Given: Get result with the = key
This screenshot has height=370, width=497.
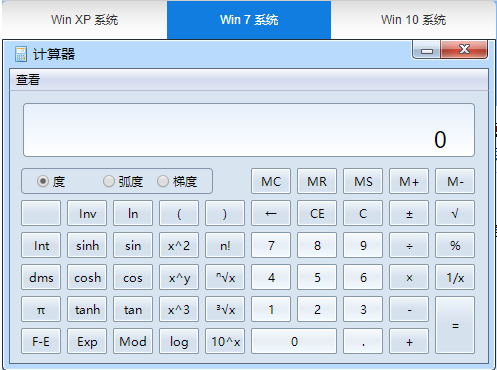Looking at the screenshot, I should [455, 325].
